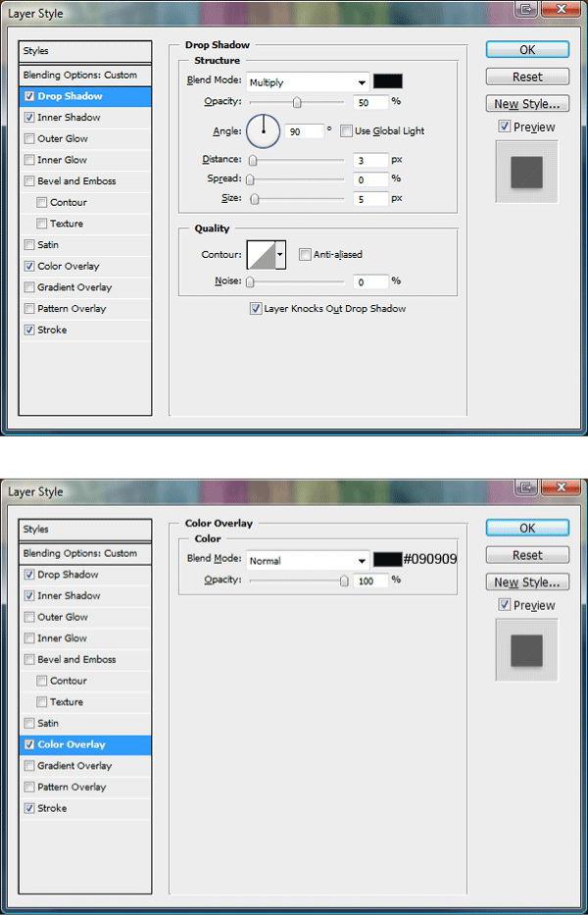Viewport: 588px width, 915px height.
Task: Check Contour sub-option in upper dialog
Action: (41, 202)
